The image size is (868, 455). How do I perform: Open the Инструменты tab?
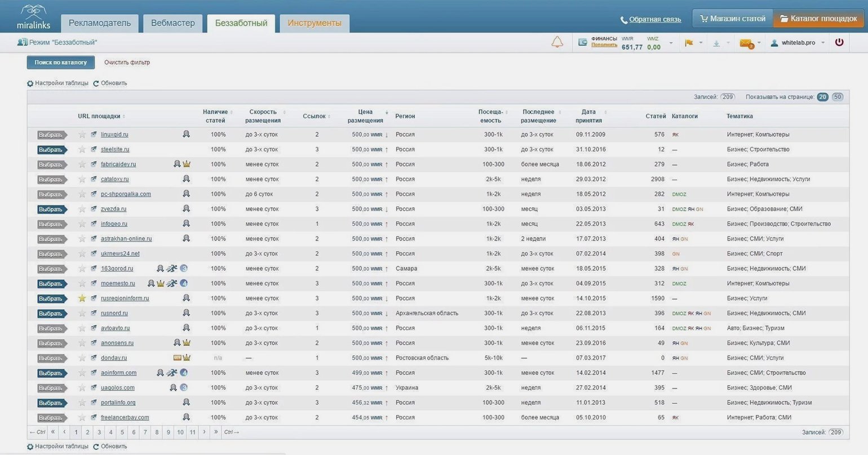[315, 23]
